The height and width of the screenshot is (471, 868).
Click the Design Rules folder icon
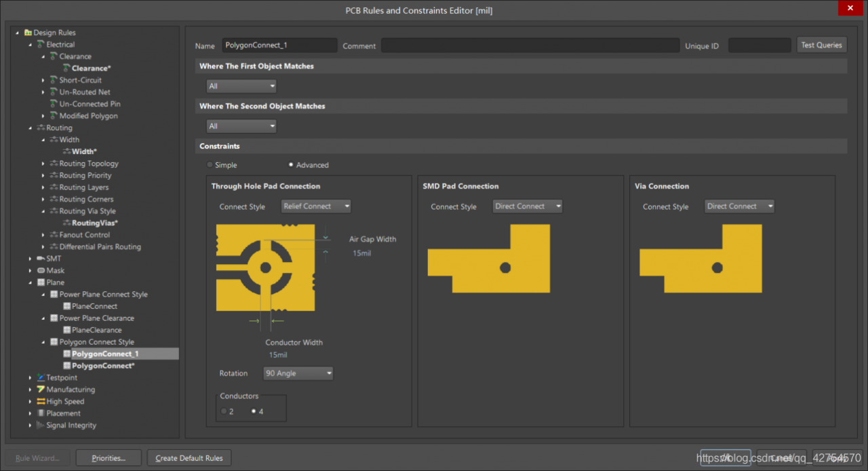click(x=28, y=33)
